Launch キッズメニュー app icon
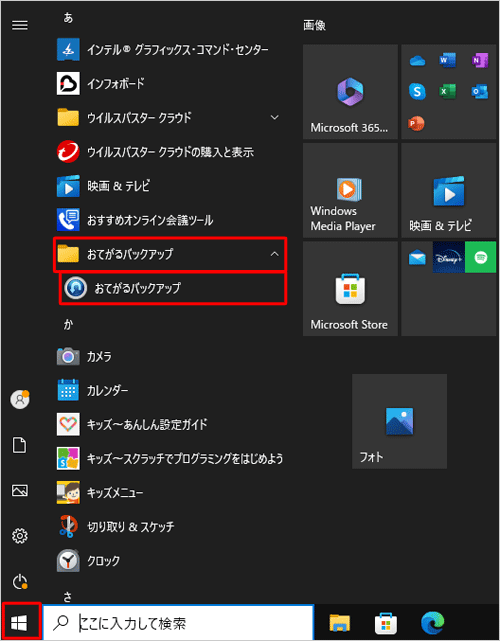The height and width of the screenshot is (641, 500). (x=68, y=493)
